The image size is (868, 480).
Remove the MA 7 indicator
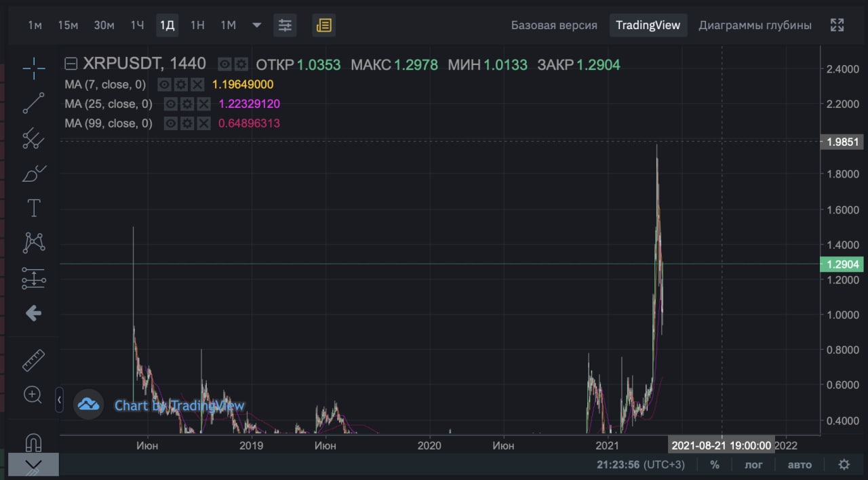(x=197, y=84)
